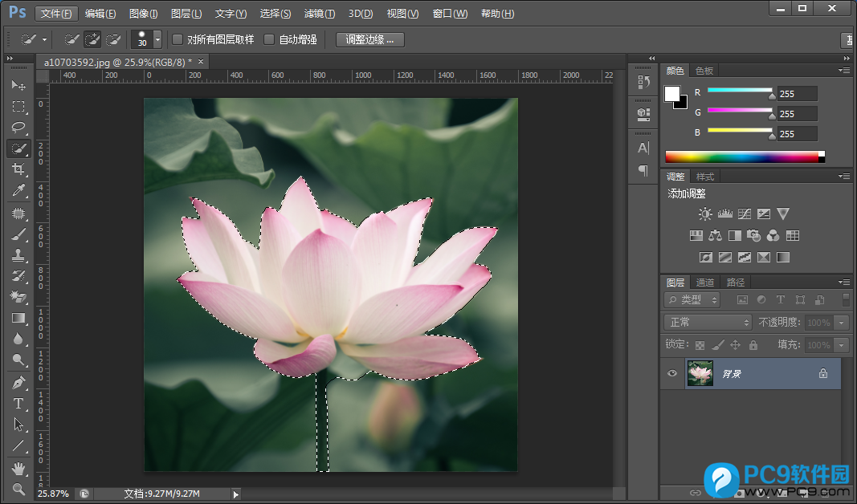857x504 pixels.
Task: Select the Line tool
Action: point(18,445)
